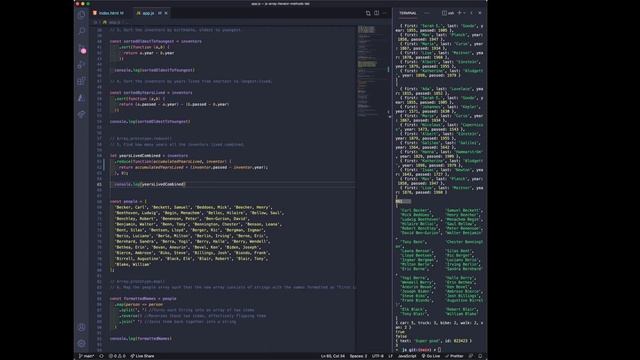The height and width of the screenshot is (360, 640).
Task: Open the Extensions view in the activity bar
Action: tap(82, 81)
